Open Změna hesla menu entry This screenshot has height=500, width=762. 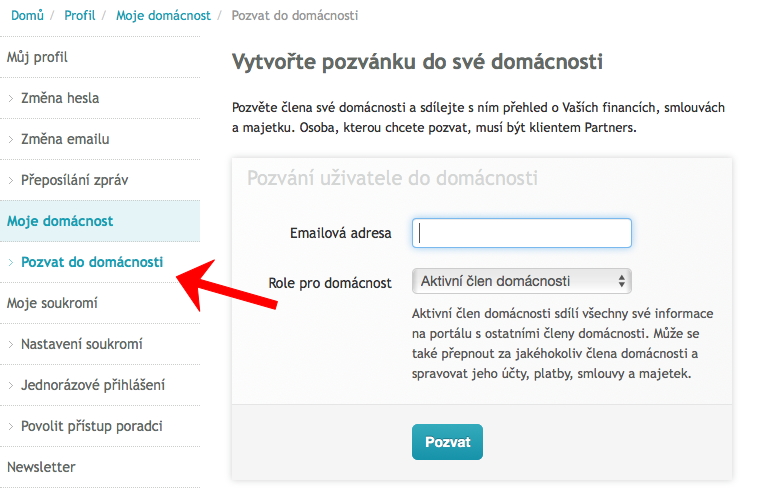60,98
